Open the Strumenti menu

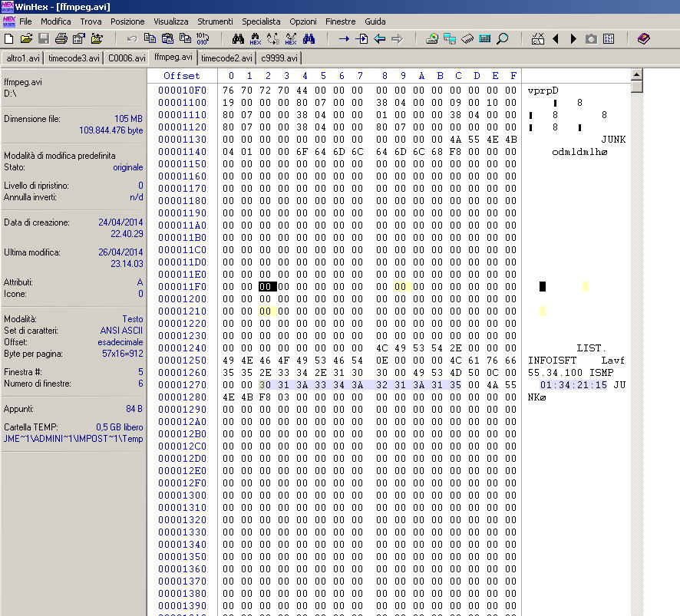215,21
